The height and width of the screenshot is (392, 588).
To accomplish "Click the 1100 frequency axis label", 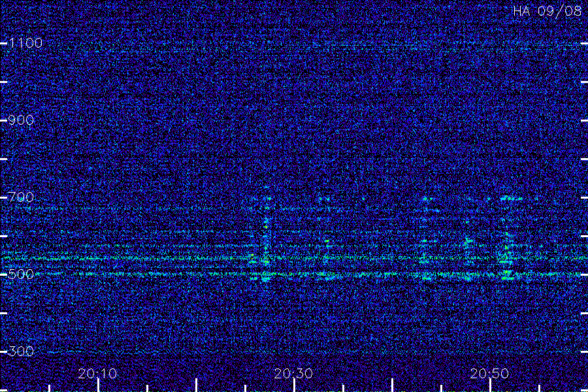I will tap(26, 43).
